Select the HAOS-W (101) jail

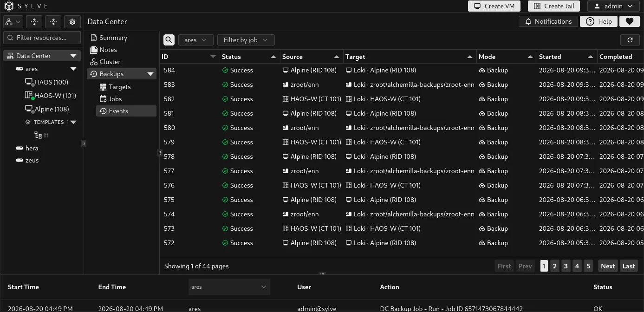[x=55, y=96]
